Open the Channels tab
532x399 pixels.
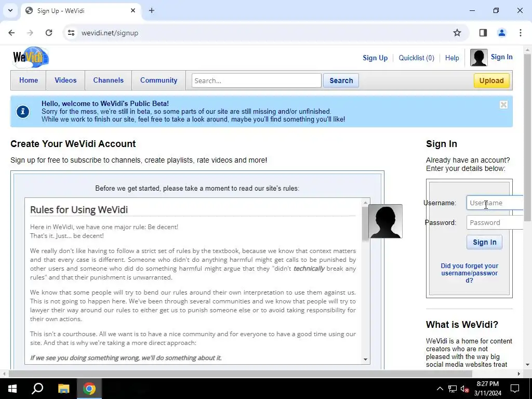pyautogui.click(x=108, y=81)
